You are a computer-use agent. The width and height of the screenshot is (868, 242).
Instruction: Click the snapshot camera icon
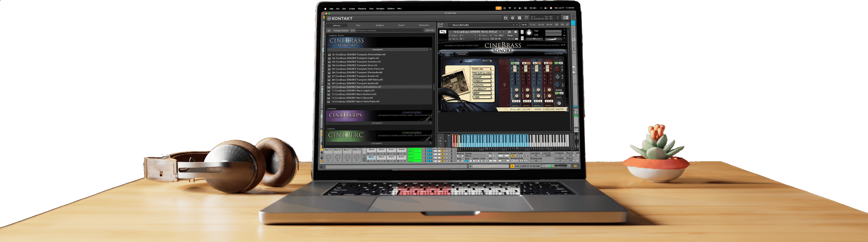[x=510, y=32]
